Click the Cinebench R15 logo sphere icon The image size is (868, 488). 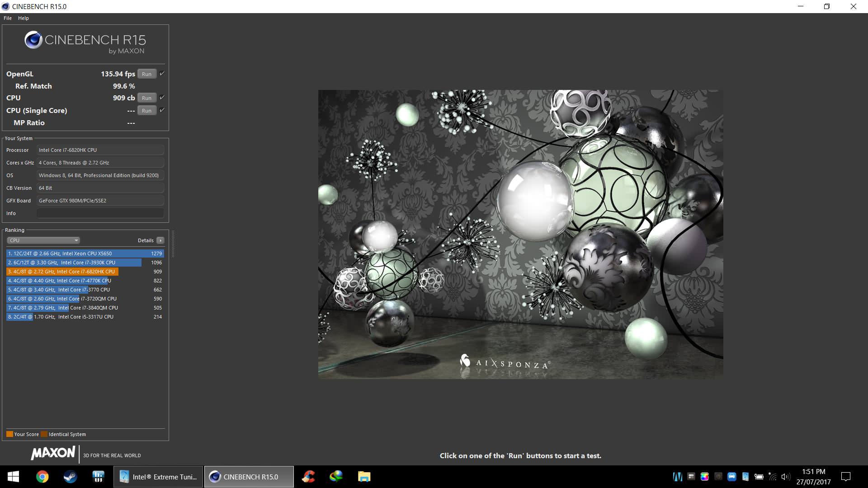[33, 40]
